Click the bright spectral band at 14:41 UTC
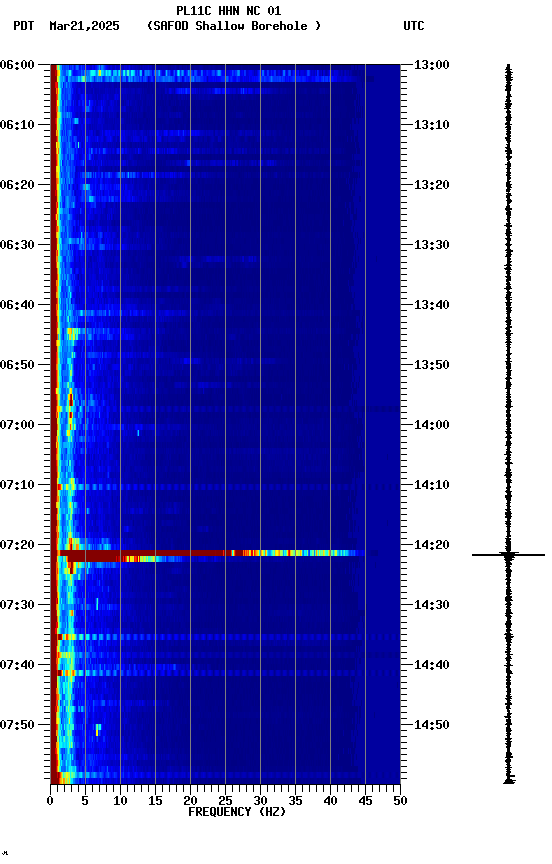The image size is (552, 864). pyautogui.click(x=227, y=673)
